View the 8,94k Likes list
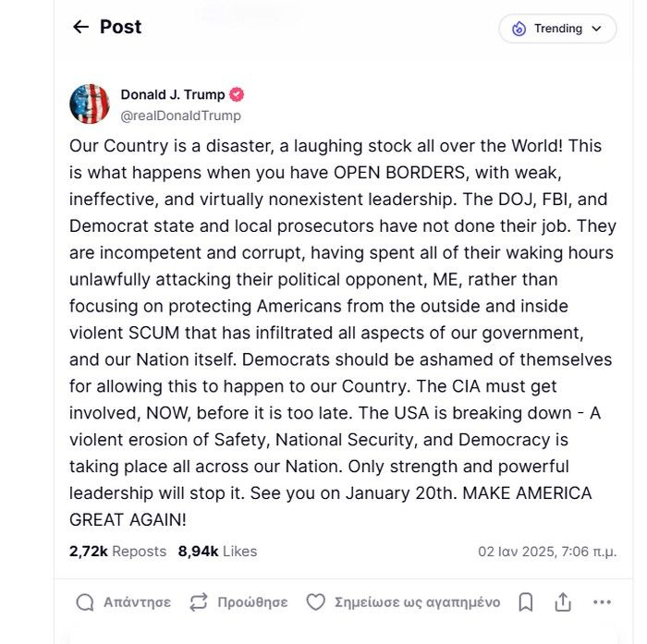The image size is (647, 644). pos(217,552)
